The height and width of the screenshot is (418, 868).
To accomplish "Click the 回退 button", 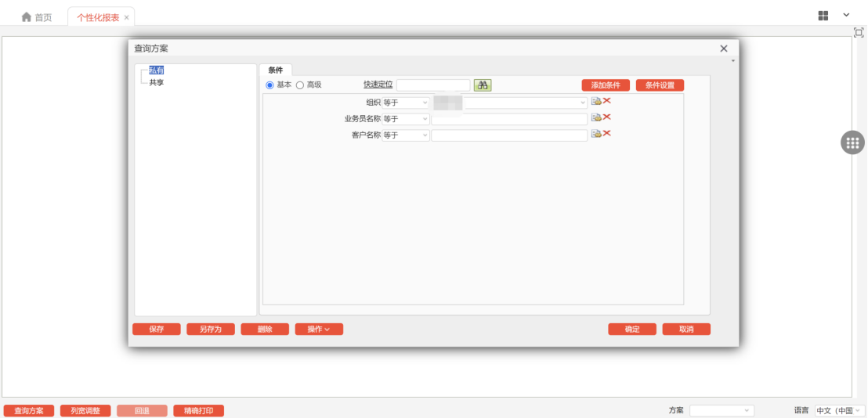I will (142, 411).
